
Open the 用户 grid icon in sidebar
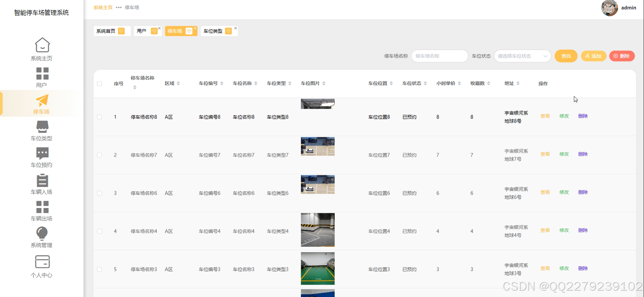[x=42, y=73]
